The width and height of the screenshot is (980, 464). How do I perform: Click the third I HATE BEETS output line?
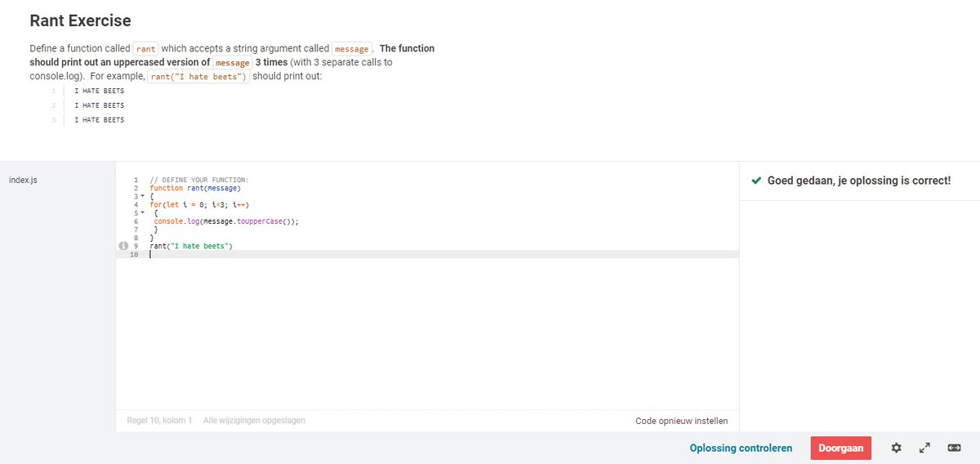click(x=99, y=120)
